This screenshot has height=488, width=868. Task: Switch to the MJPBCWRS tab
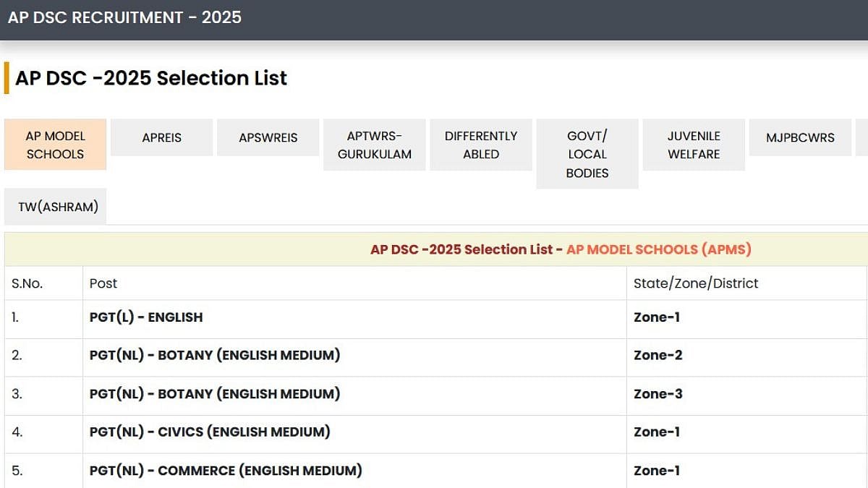(800, 137)
